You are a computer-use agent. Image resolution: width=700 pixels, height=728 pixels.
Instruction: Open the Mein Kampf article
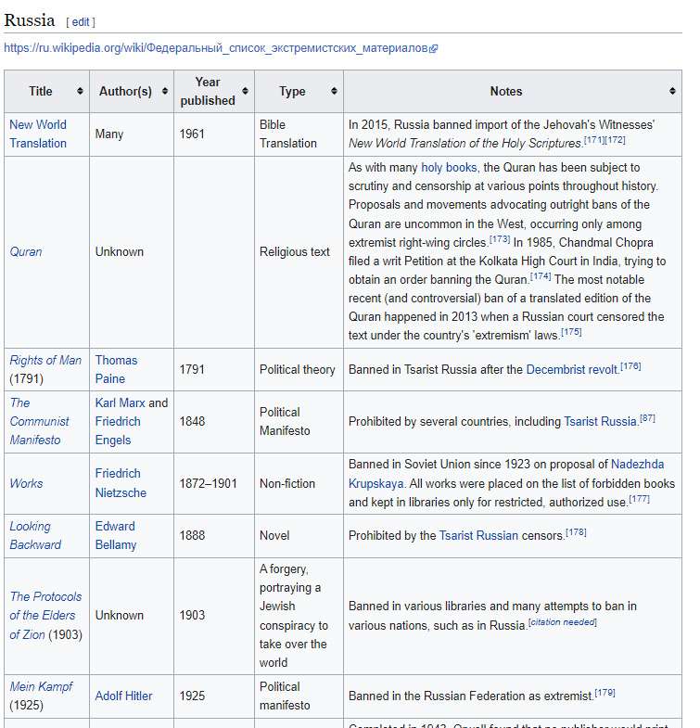41,686
